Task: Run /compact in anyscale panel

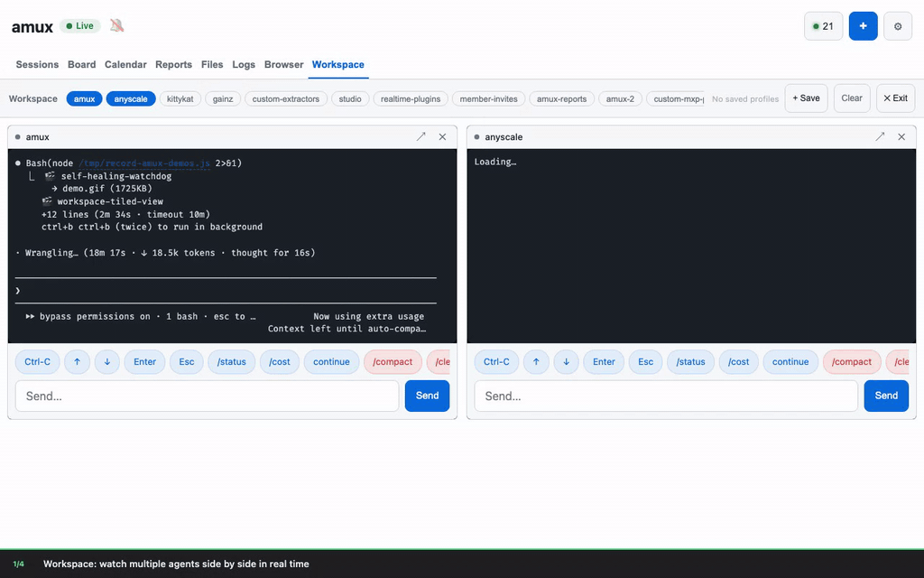Action: tap(852, 361)
